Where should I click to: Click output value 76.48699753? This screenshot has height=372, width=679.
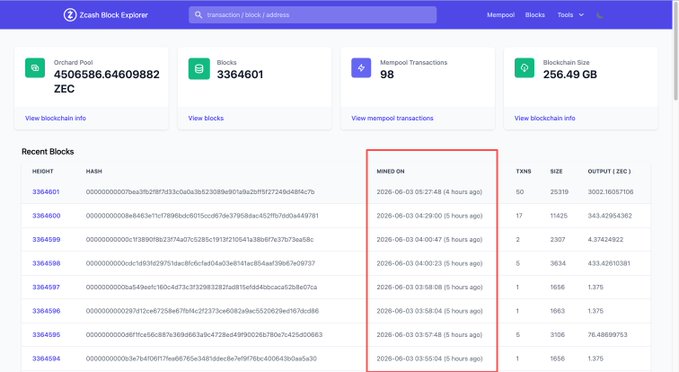click(607, 334)
